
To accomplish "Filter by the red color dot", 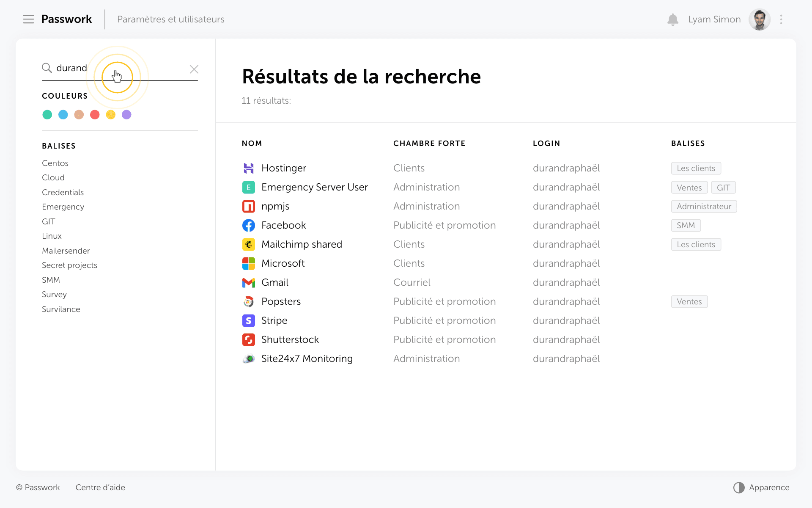I will 95,115.
